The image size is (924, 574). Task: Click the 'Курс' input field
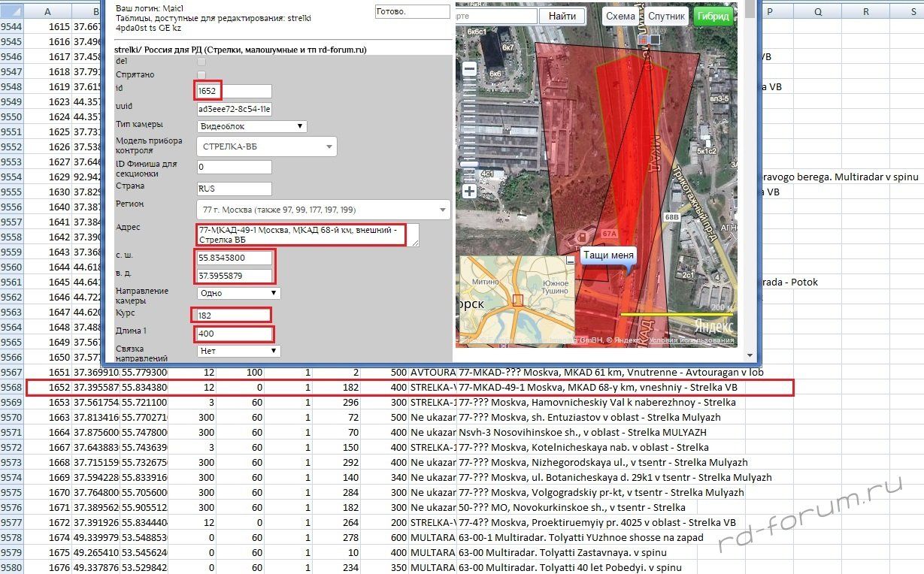click(232, 314)
